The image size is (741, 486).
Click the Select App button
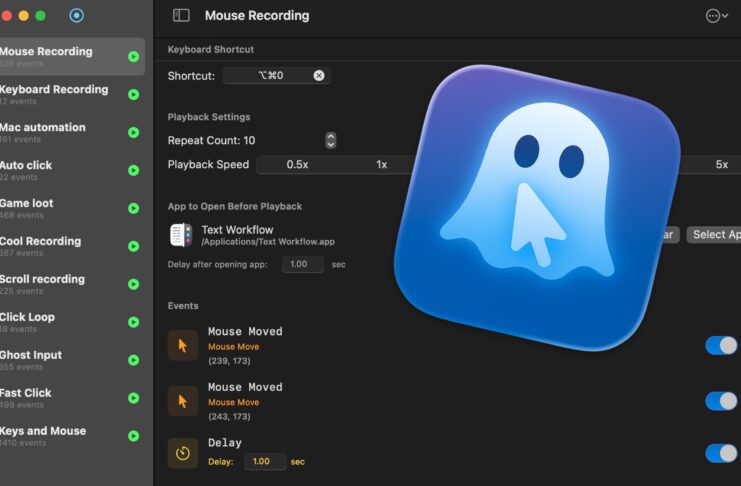(714, 234)
